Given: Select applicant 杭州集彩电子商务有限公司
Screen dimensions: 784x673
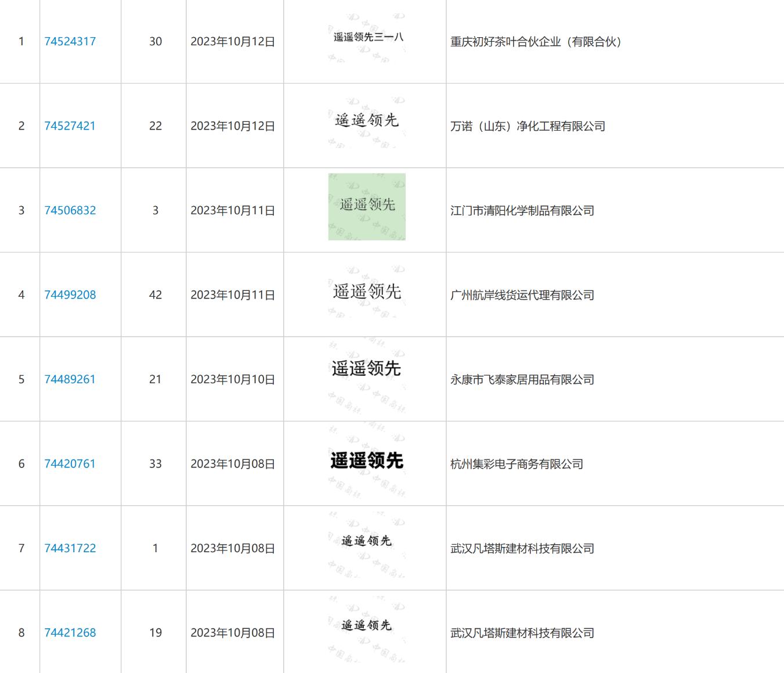Looking at the screenshot, I should pyautogui.click(x=517, y=464).
